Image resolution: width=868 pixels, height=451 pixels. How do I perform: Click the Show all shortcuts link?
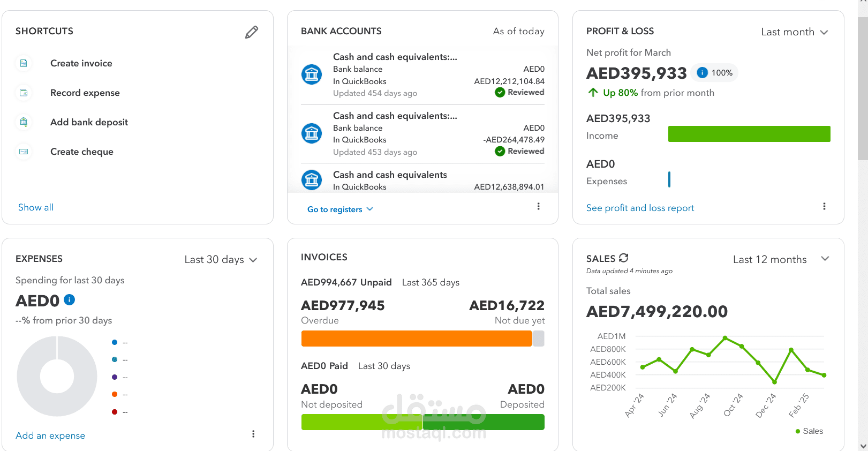tap(36, 207)
